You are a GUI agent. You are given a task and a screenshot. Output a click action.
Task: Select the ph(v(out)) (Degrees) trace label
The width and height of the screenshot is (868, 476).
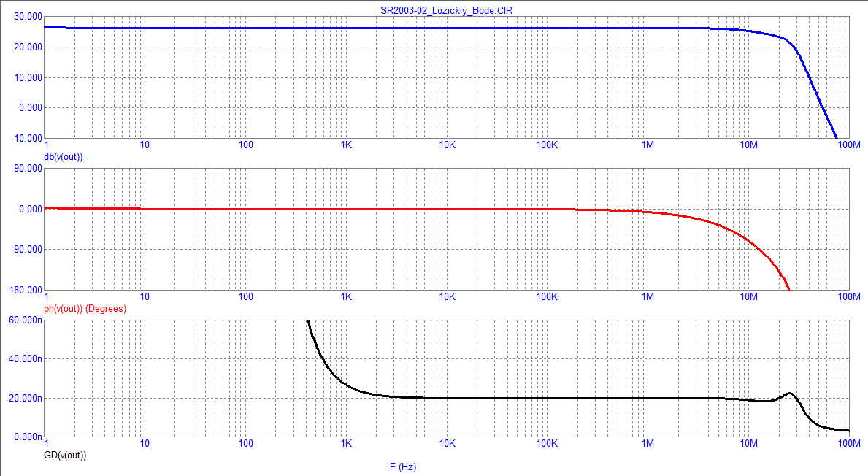tap(85, 308)
